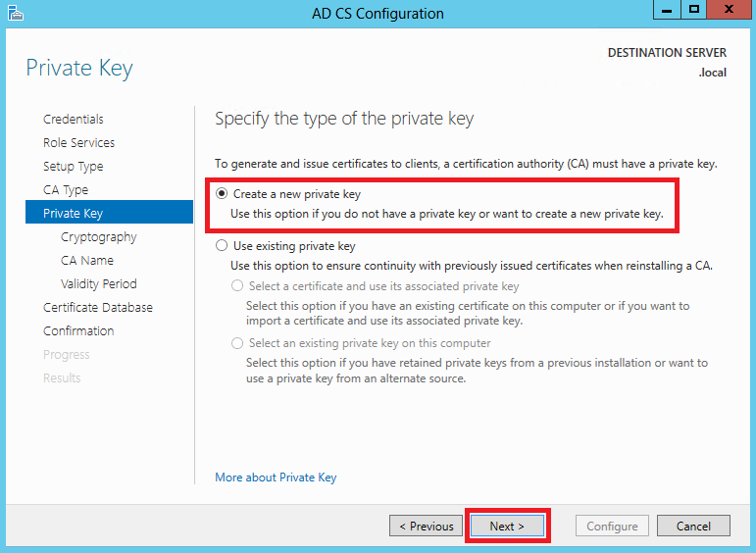Select the Private Key sidebar item
756x553 pixels.
tap(109, 213)
